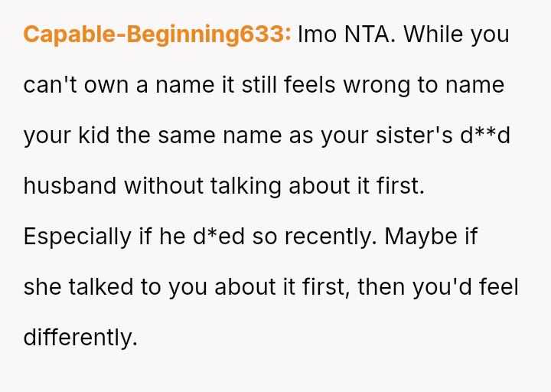551x392 pixels.
Task: Click the word "still" in the comment
Action: [x=259, y=85]
